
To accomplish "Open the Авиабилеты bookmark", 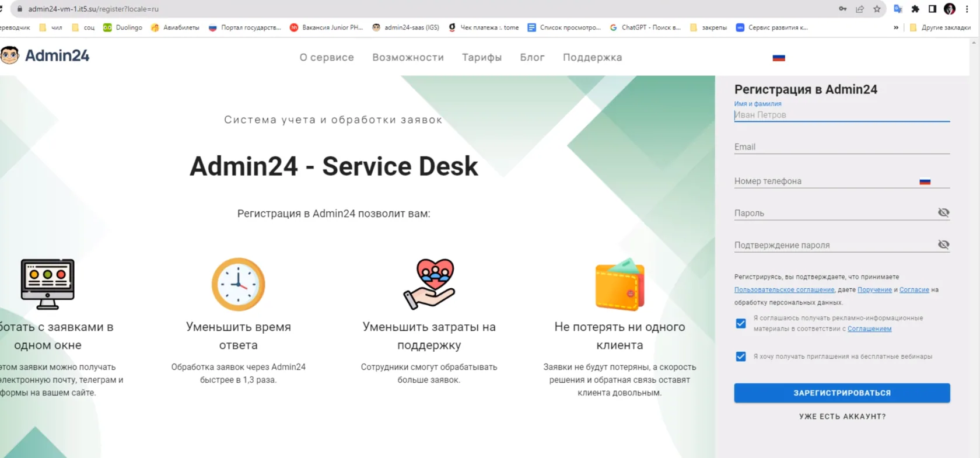I will point(175,27).
